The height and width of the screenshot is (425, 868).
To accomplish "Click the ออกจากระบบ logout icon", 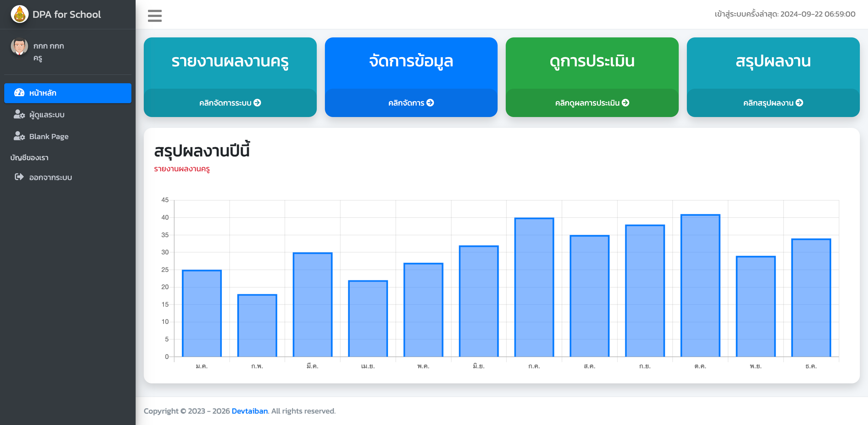I will 19,177.
